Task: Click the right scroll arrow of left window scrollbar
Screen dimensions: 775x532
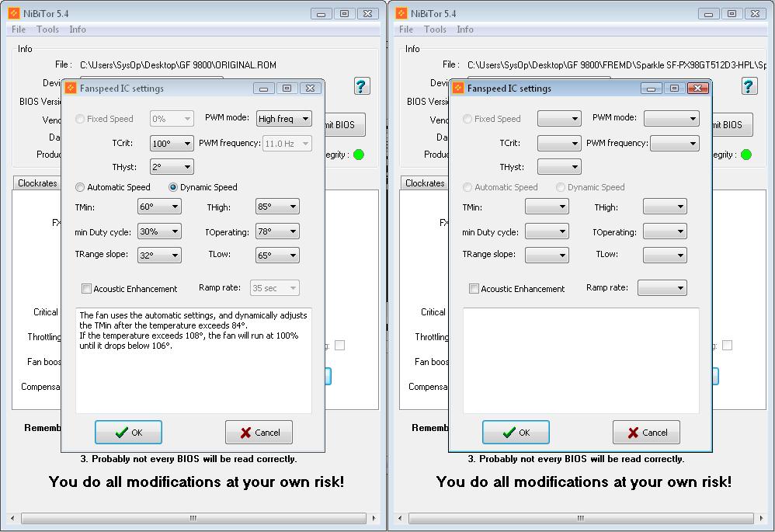Action: click(x=374, y=518)
